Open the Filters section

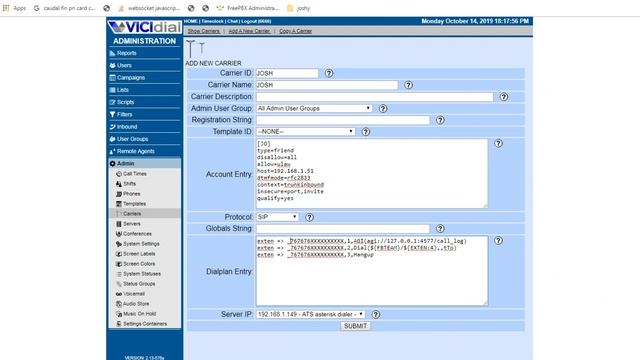pyautogui.click(x=144, y=114)
